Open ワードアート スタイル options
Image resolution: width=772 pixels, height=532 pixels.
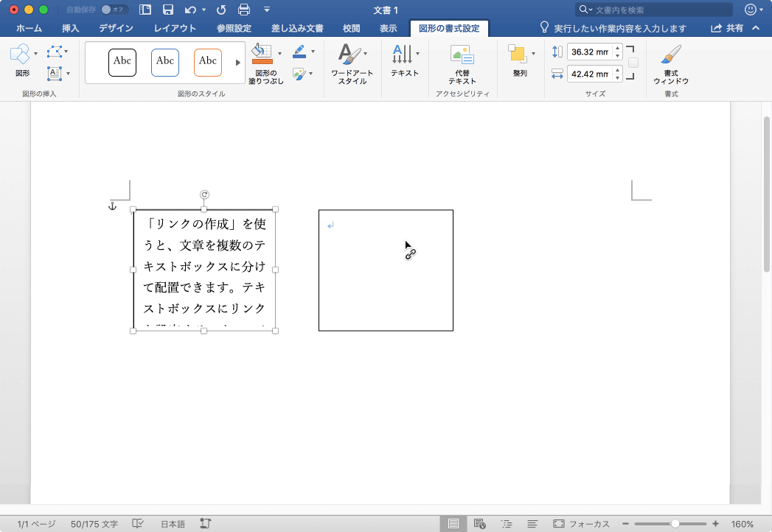pyautogui.click(x=352, y=64)
